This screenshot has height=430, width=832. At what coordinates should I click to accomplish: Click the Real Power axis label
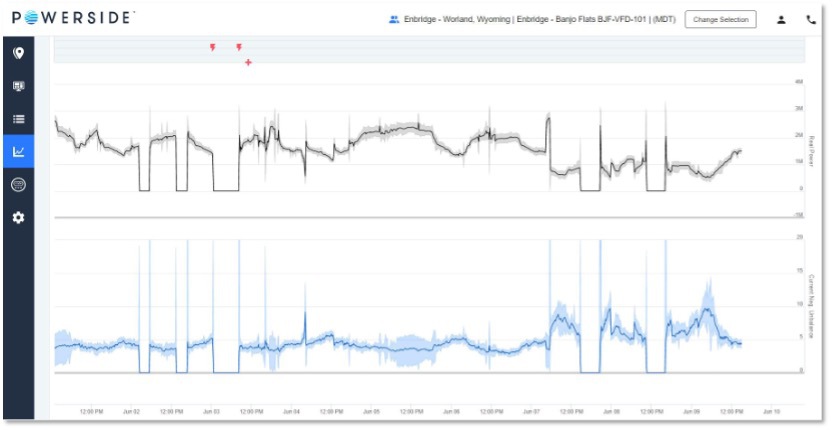tap(811, 151)
